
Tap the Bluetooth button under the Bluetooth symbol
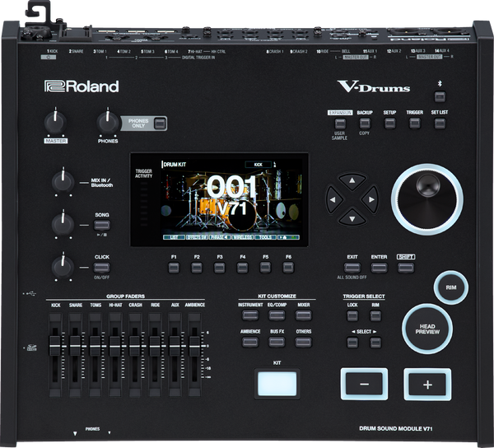point(440,96)
